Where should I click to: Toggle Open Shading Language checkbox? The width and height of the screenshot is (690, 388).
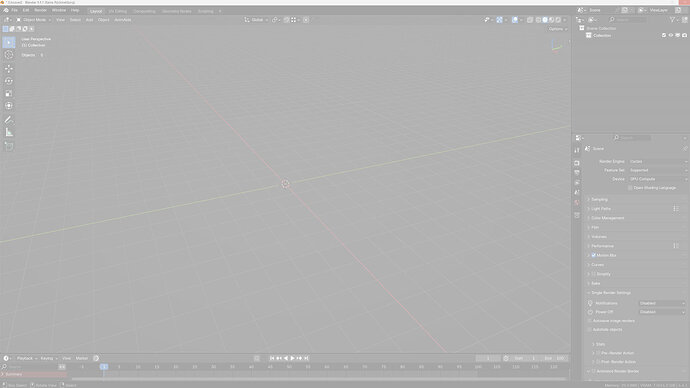coord(630,188)
